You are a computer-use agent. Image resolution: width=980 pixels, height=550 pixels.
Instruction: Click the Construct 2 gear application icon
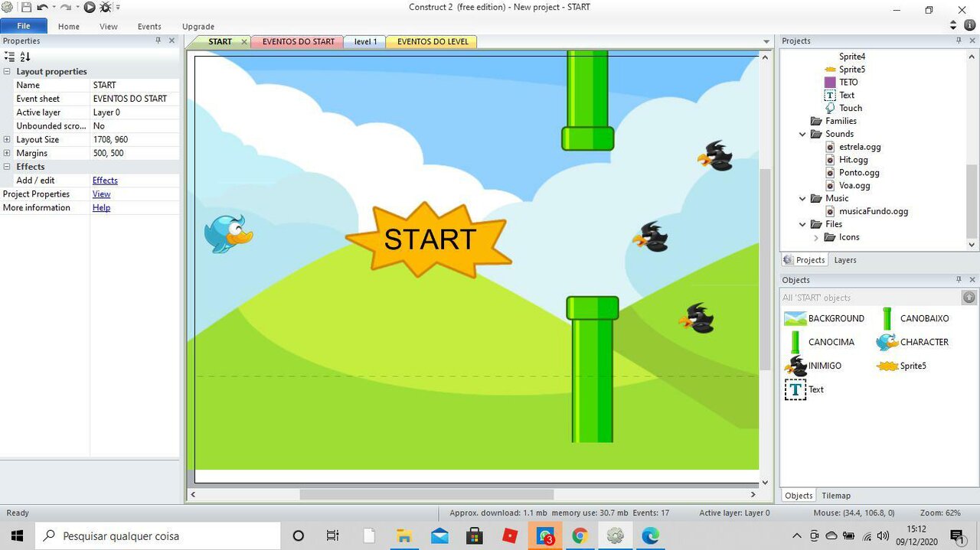(7, 7)
